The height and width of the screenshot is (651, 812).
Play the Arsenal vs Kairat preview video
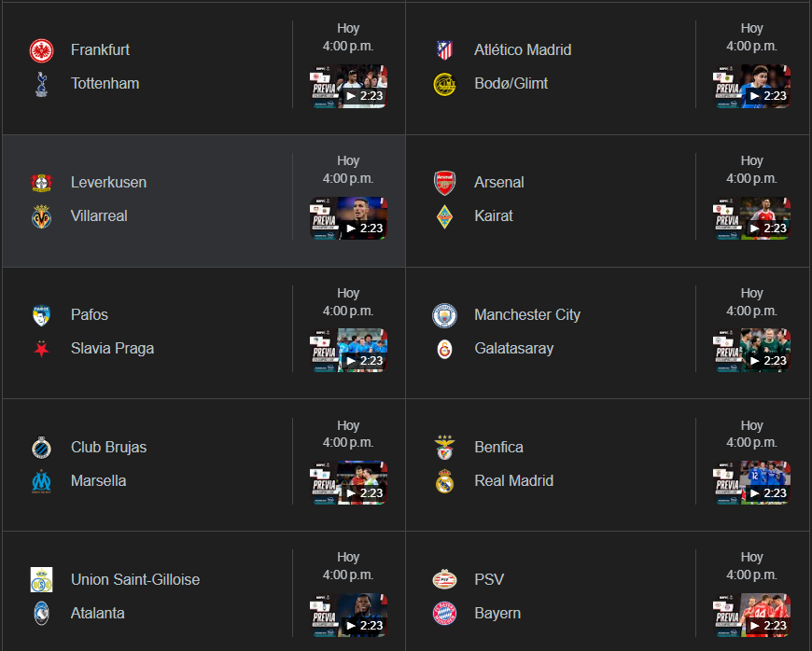tap(752, 219)
